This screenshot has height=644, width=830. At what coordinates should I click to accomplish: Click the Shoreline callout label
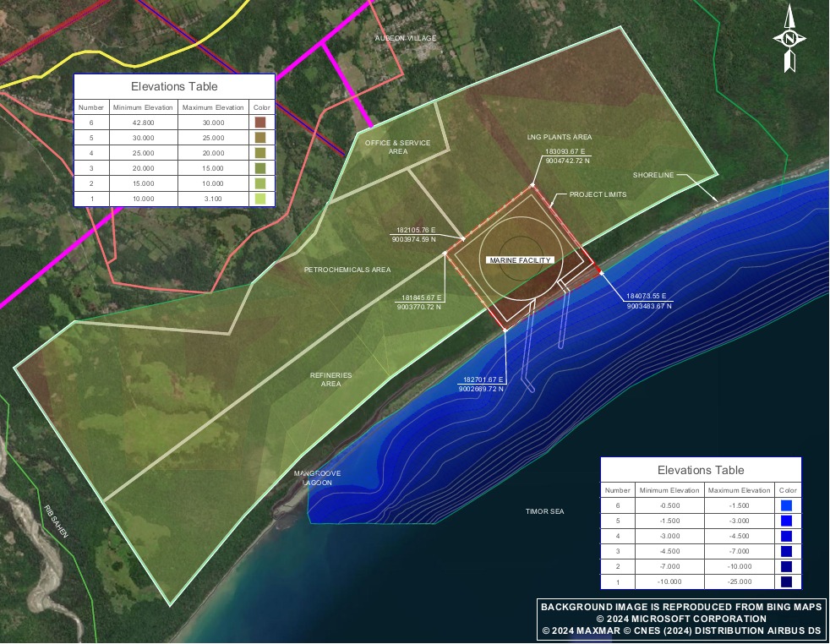[653, 176]
